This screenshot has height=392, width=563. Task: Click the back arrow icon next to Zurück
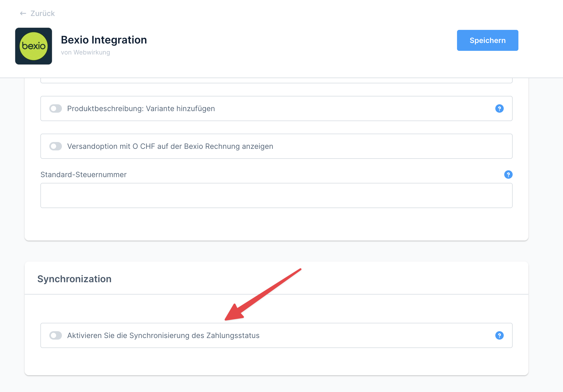click(22, 13)
